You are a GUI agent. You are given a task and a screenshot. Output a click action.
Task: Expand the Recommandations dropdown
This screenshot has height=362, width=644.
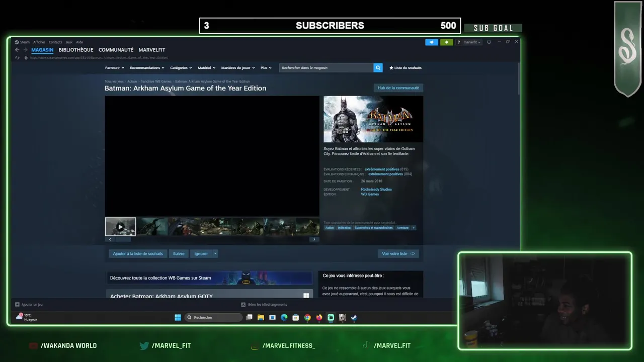[147, 68]
